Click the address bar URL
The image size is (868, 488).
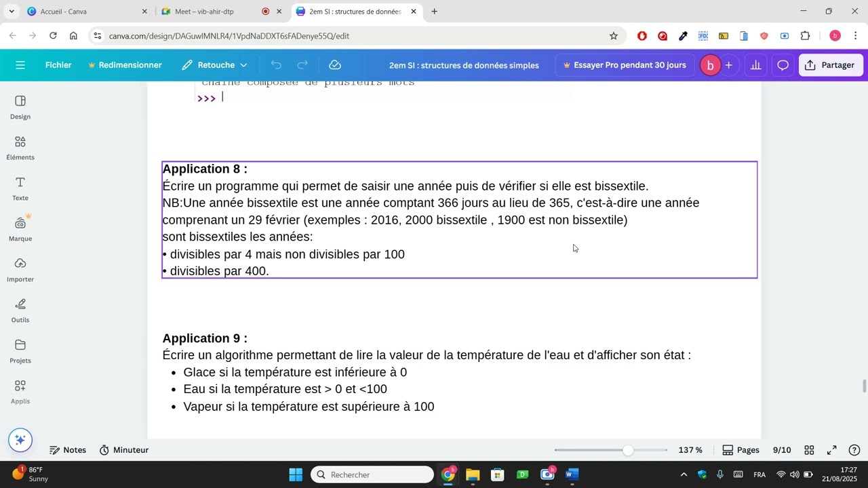coord(229,36)
